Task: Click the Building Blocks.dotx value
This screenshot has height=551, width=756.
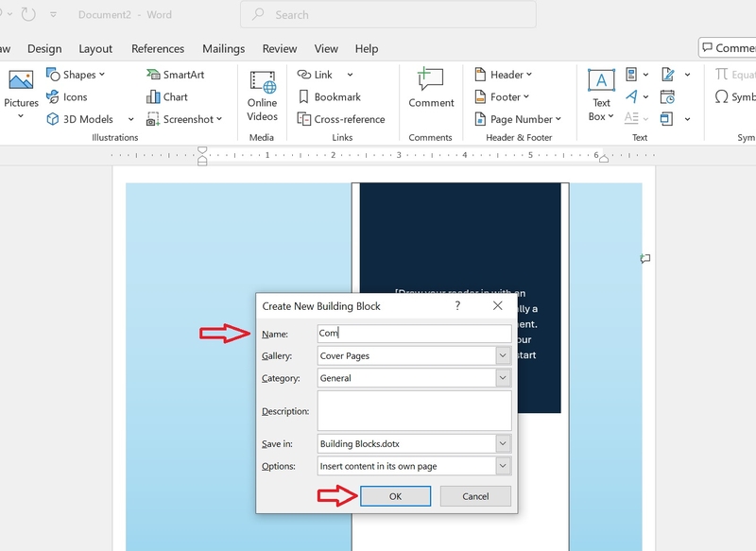Action: 360,443
